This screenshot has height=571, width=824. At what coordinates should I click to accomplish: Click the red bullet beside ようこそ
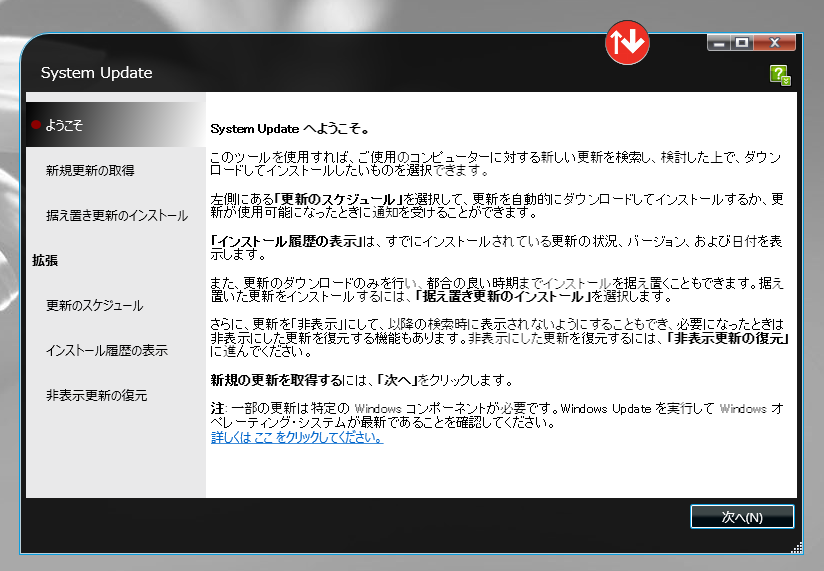tap(36, 125)
